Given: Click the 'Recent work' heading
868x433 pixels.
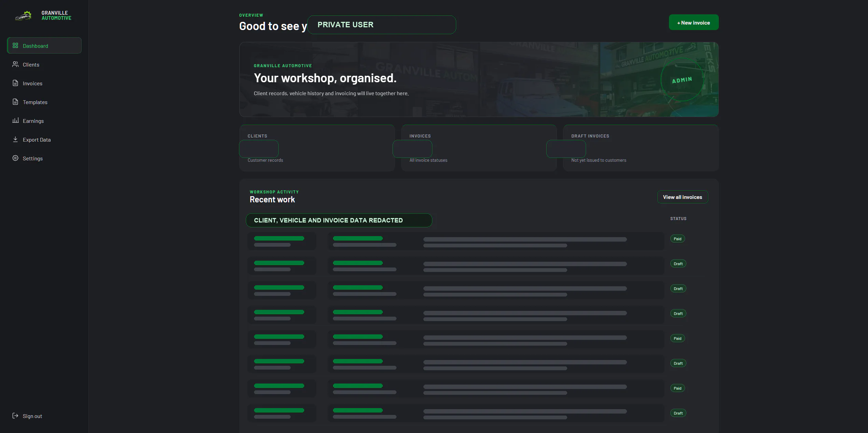Looking at the screenshot, I should (272, 200).
